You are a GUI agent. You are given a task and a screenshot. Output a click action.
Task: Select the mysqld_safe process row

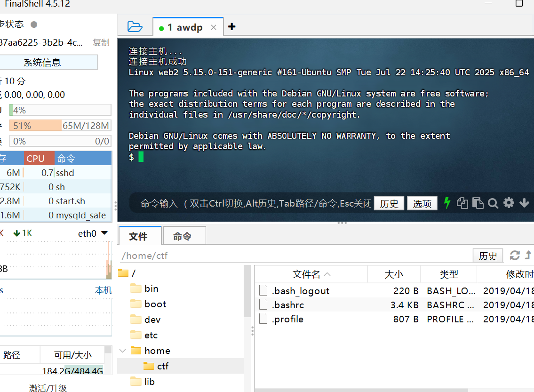pyautogui.click(x=56, y=215)
